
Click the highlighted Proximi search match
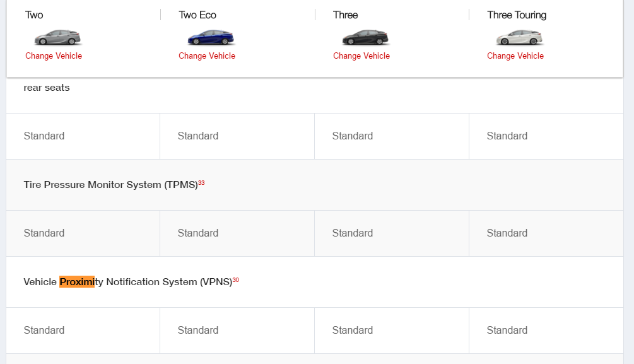point(77,282)
